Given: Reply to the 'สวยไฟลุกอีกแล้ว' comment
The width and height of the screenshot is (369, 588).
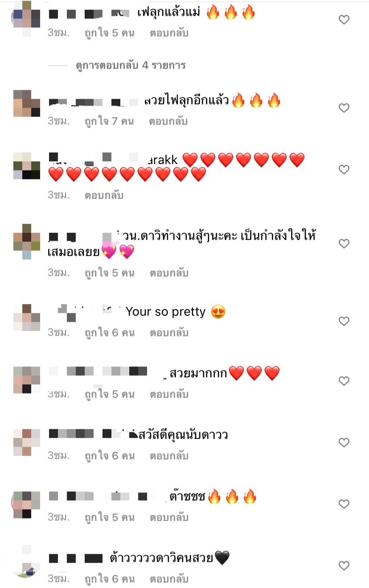Looking at the screenshot, I should tap(168, 121).
